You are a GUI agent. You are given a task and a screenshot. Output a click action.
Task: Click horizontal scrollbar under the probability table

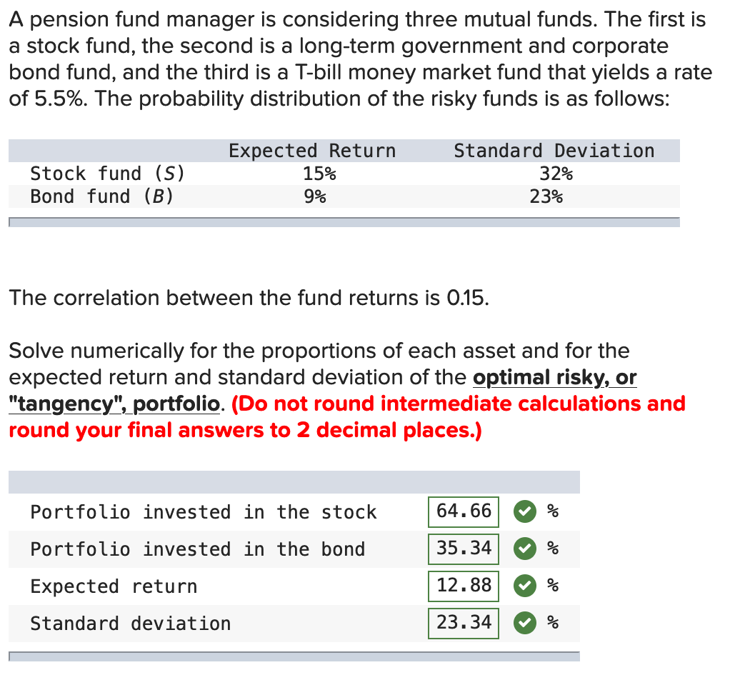pyautogui.click(x=344, y=222)
